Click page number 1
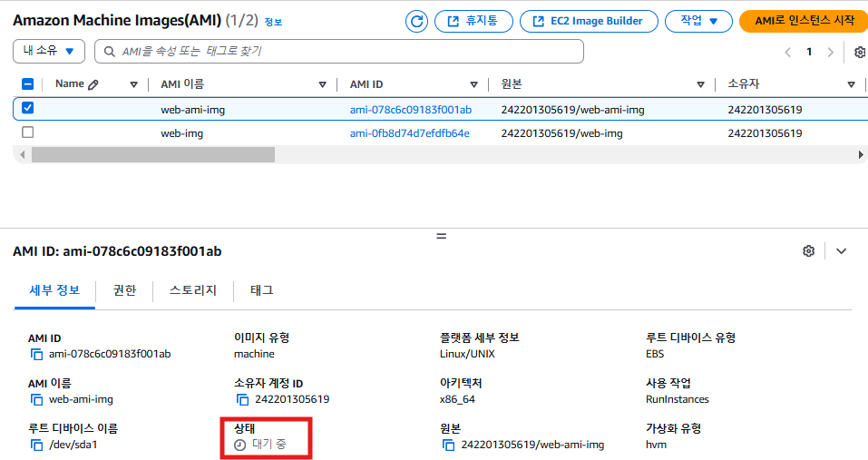This screenshot has height=460, width=868. [809, 52]
